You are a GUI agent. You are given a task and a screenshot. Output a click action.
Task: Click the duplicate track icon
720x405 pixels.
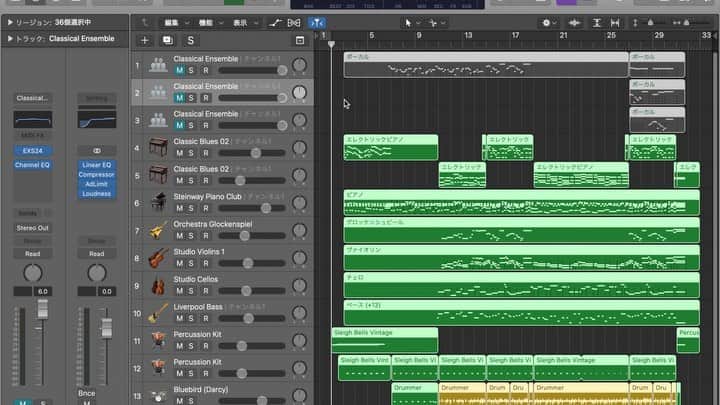point(168,40)
